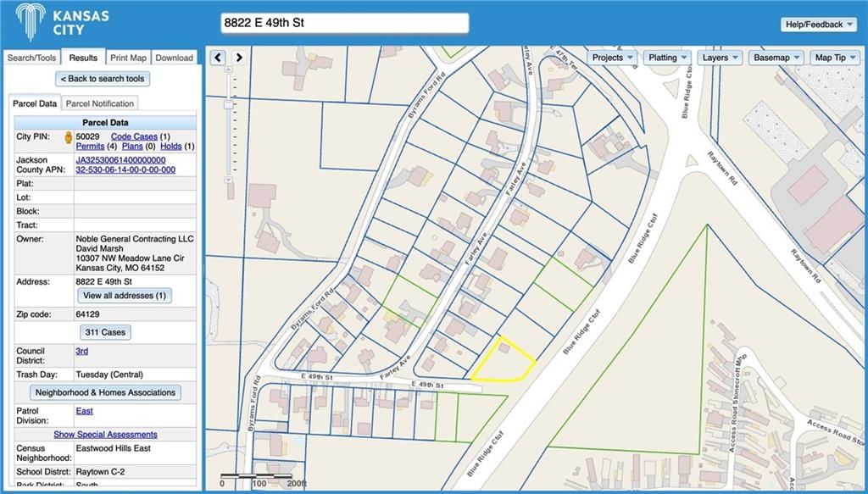The width and height of the screenshot is (868, 494).
Task: Click the previous map extent arrow
Action: [x=218, y=58]
